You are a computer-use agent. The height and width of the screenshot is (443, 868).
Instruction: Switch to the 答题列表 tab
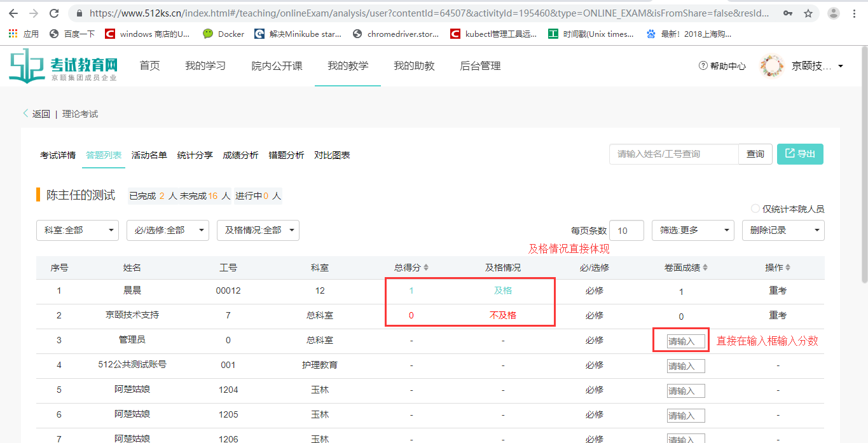pyautogui.click(x=104, y=155)
